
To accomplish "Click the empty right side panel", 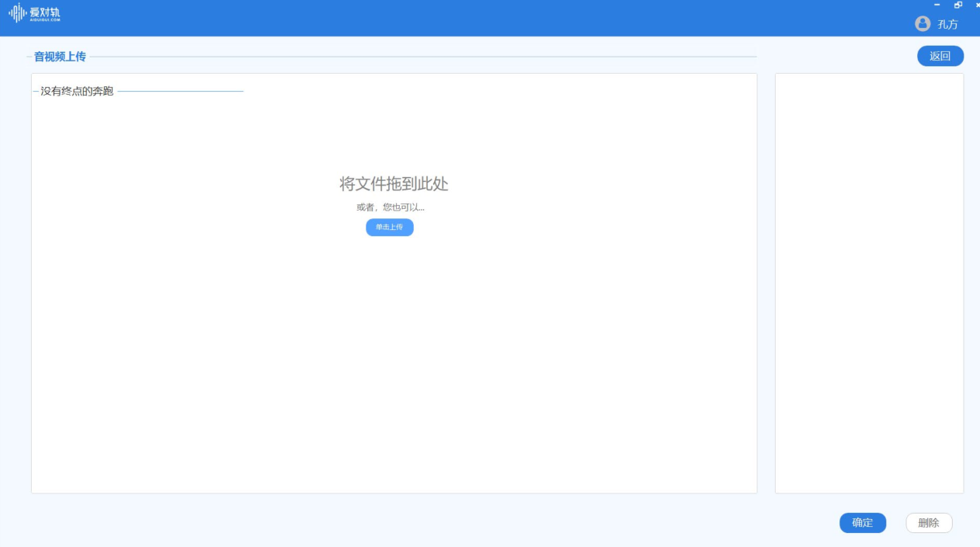I will pos(869,282).
